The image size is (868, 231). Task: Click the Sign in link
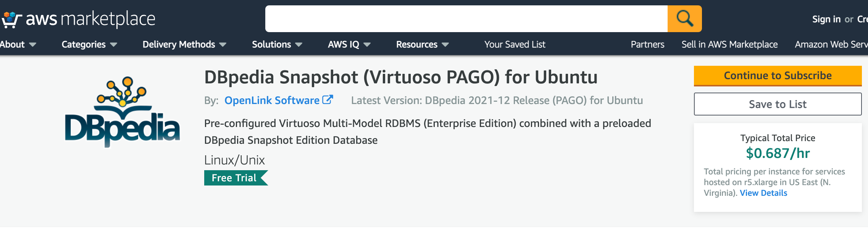[826, 19]
